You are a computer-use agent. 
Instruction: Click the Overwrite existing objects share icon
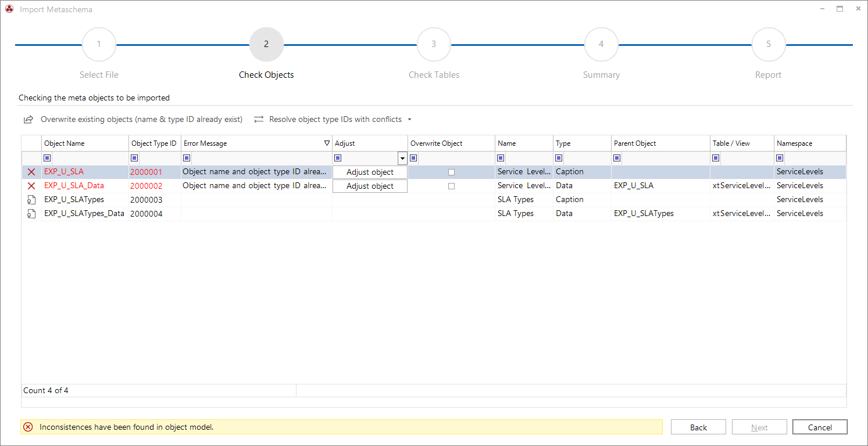(x=28, y=120)
